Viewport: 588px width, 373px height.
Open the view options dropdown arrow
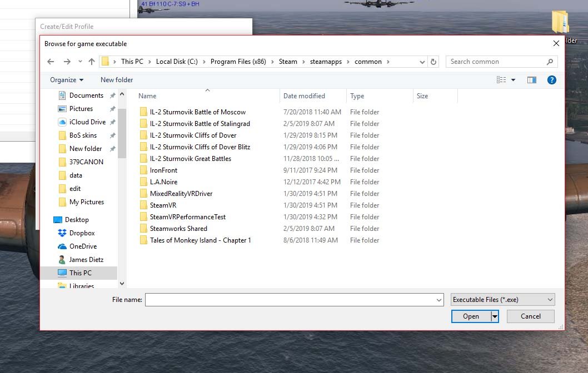[x=513, y=80]
